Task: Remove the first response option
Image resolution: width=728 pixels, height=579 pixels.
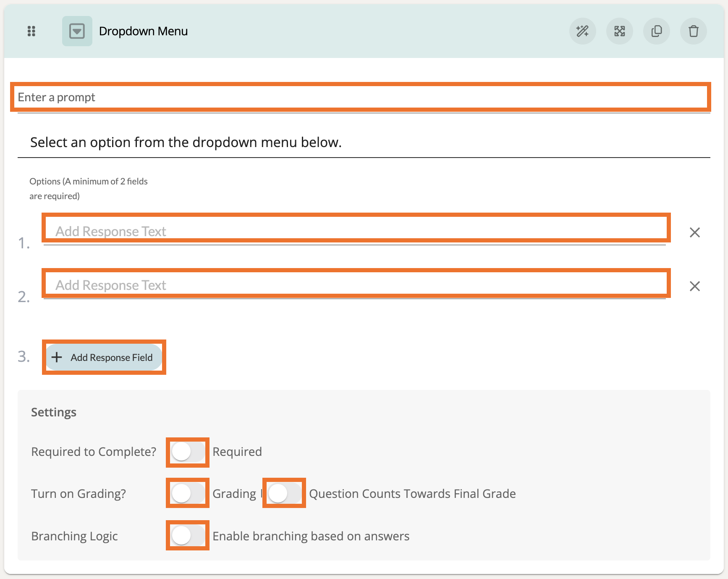Action: tap(694, 232)
